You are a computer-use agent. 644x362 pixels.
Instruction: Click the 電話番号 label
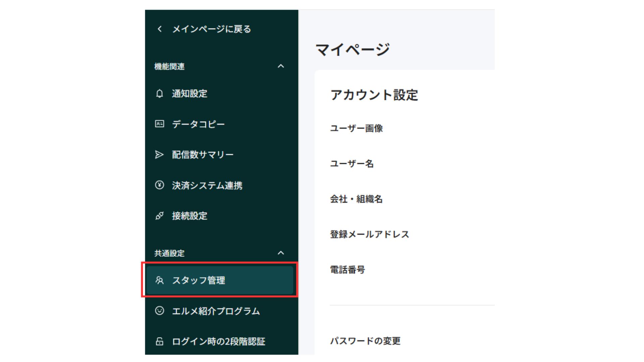347,270
